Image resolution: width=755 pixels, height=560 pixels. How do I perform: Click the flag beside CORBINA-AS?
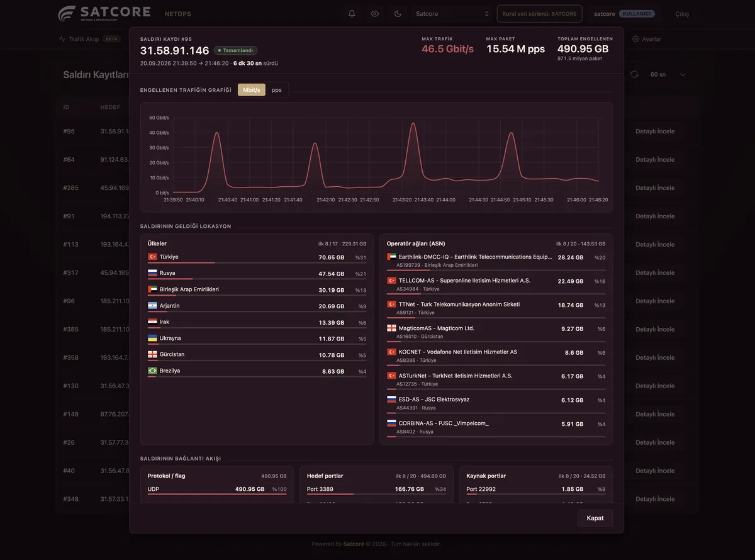click(x=391, y=423)
